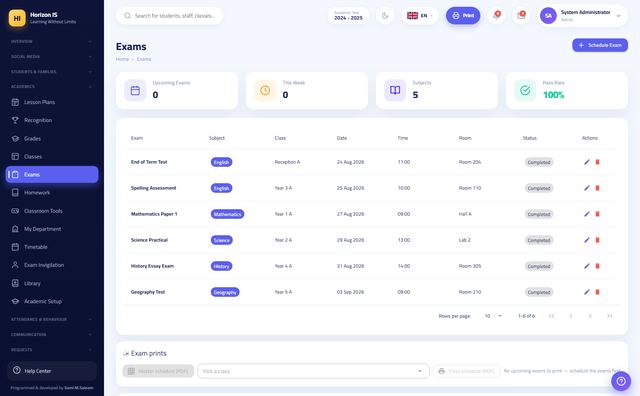Delete the End of Term Test exam
The height and width of the screenshot is (396, 640).
[598, 162]
